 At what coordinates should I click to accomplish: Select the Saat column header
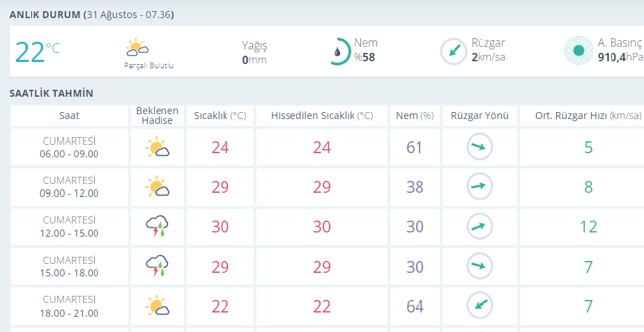69,116
